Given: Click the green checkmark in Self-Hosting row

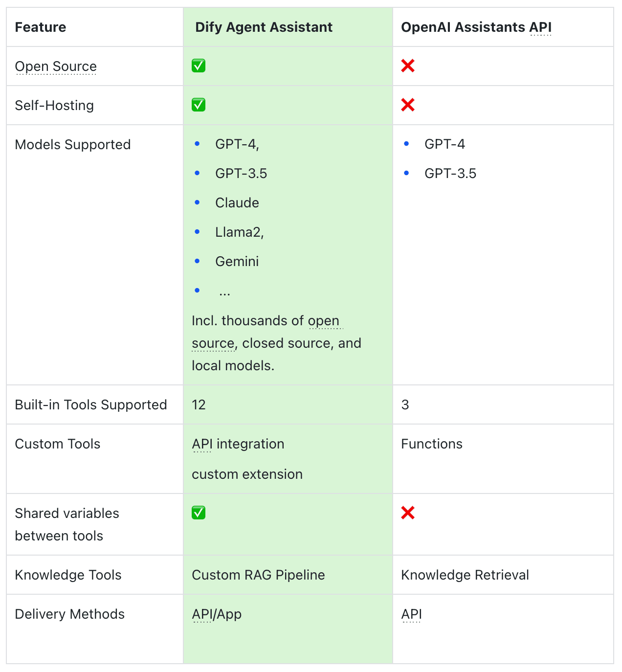Looking at the screenshot, I should click(199, 105).
